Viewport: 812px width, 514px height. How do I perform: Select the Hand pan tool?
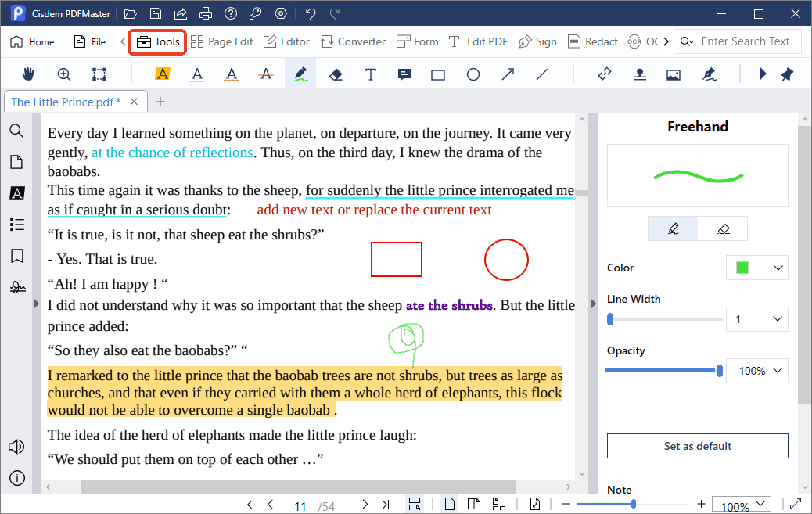click(28, 74)
